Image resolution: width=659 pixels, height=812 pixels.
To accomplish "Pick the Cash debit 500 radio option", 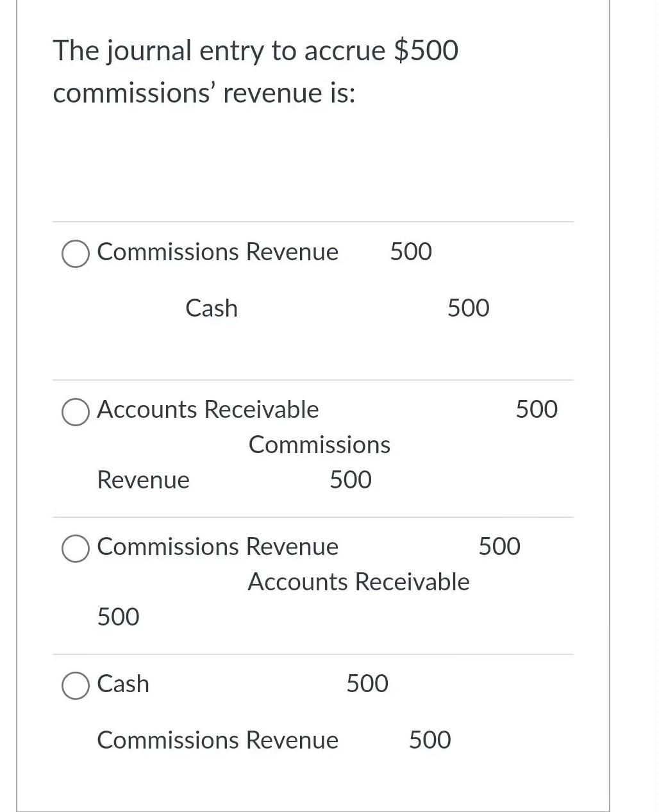I will (76, 686).
